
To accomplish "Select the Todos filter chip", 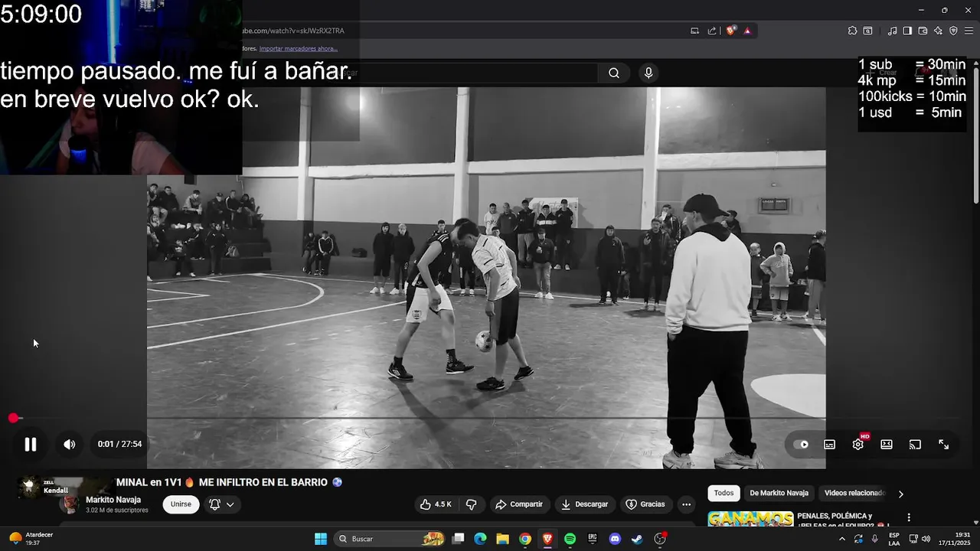I will 724,494.
